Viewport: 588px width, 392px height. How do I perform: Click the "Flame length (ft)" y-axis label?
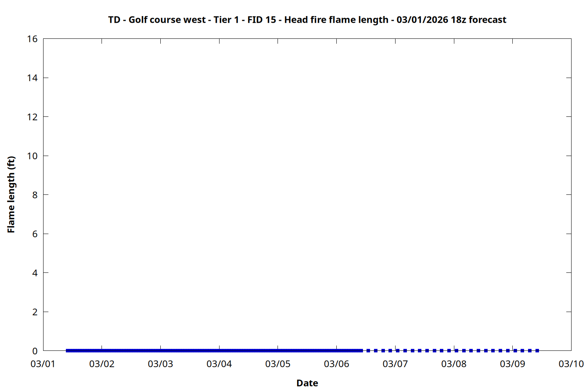pos(11,194)
